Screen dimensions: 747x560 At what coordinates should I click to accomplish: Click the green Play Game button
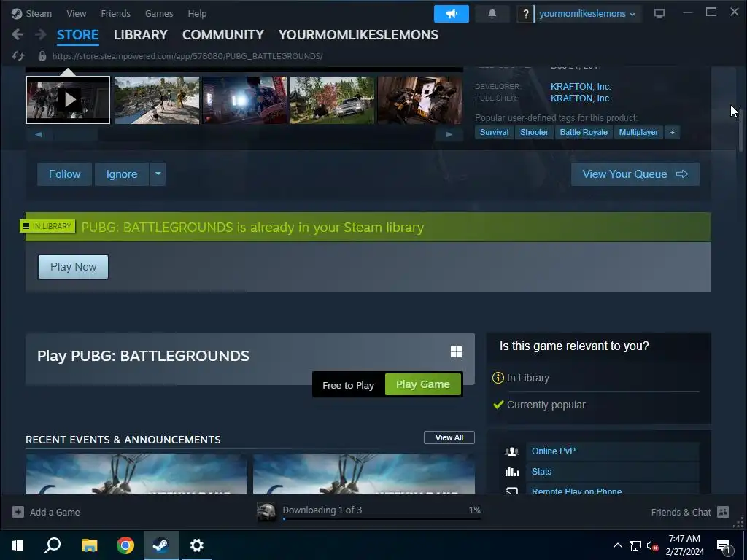(x=423, y=384)
